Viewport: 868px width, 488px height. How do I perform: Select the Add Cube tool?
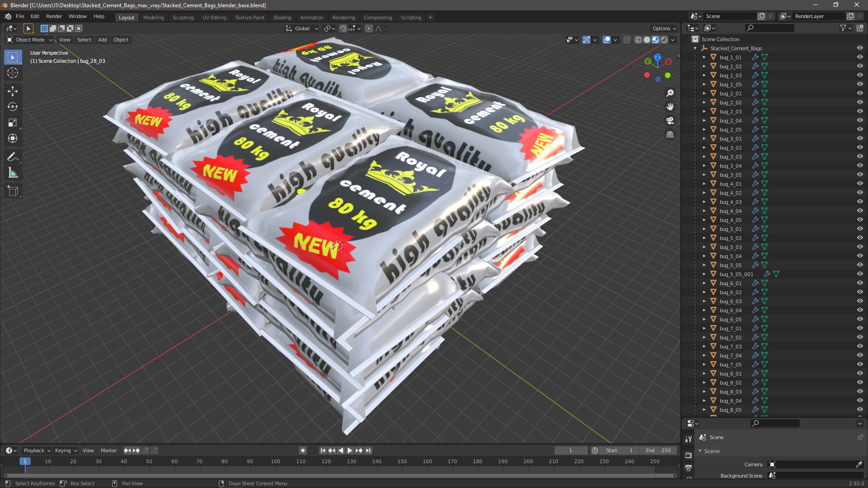point(13,191)
